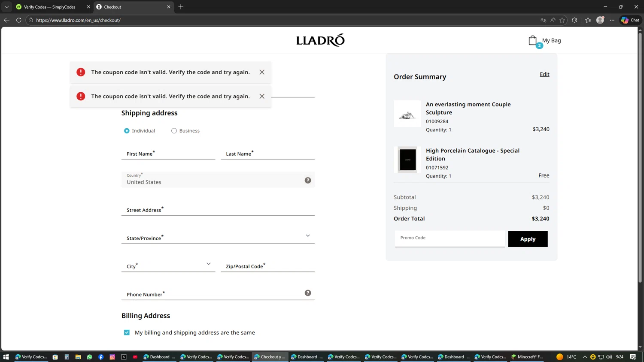Click the Zip/Postal Code input field
Image resolution: width=644 pixels, height=362 pixels.
267,266
